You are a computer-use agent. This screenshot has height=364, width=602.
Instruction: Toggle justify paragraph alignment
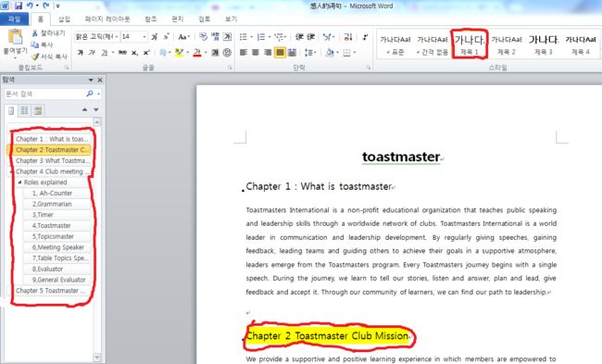280,53
